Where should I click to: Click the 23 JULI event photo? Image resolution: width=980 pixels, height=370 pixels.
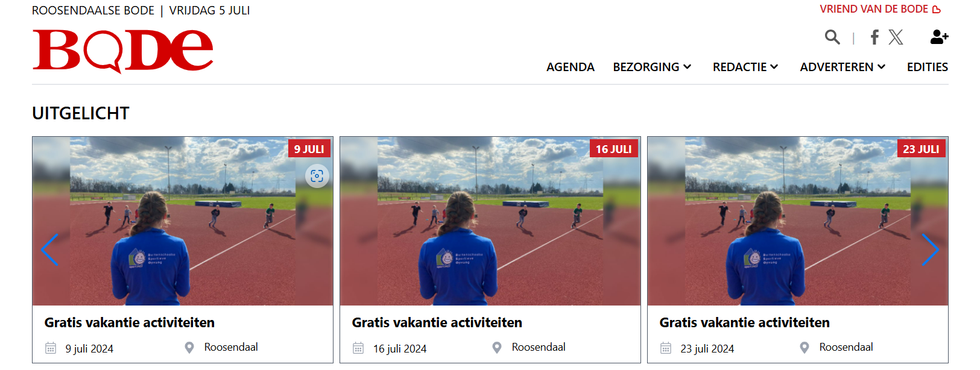(798, 221)
